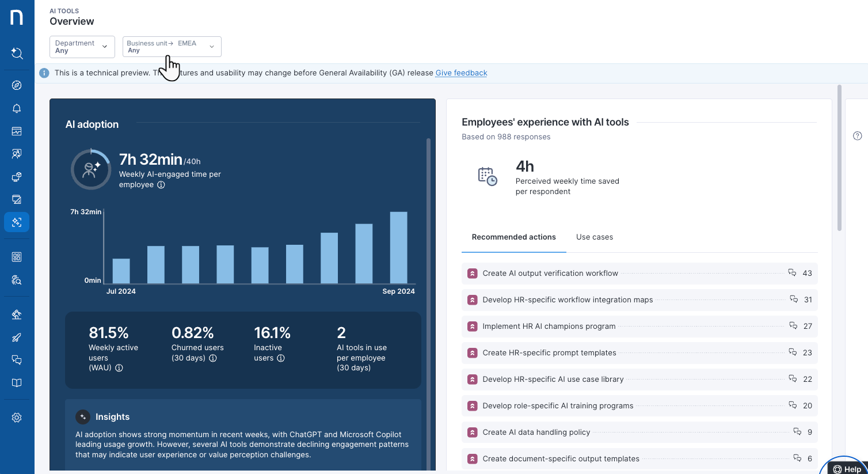Viewport: 868px width, 474px height.
Task: Click the Give feedback link
Action: coord(461,73)
